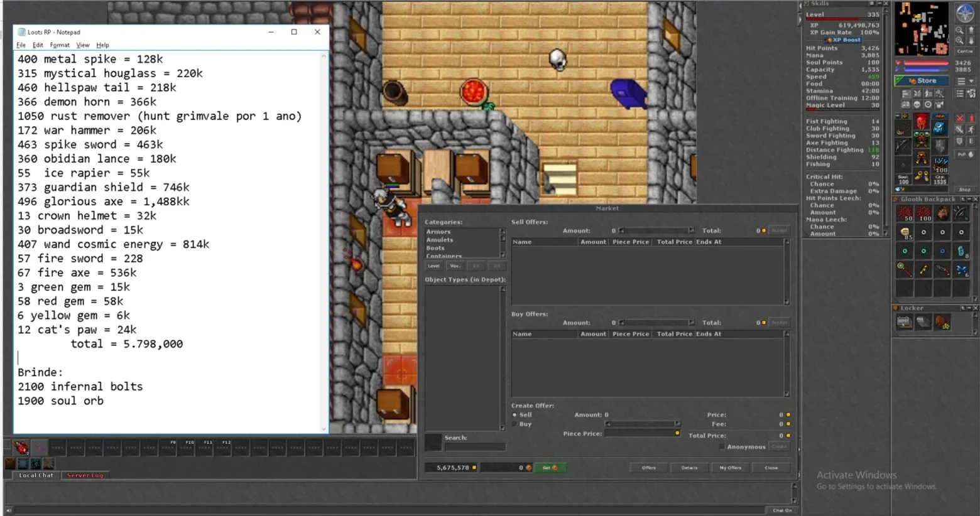
Task: Toggle the running figure chase mode icon
Action: pos(971,129)
